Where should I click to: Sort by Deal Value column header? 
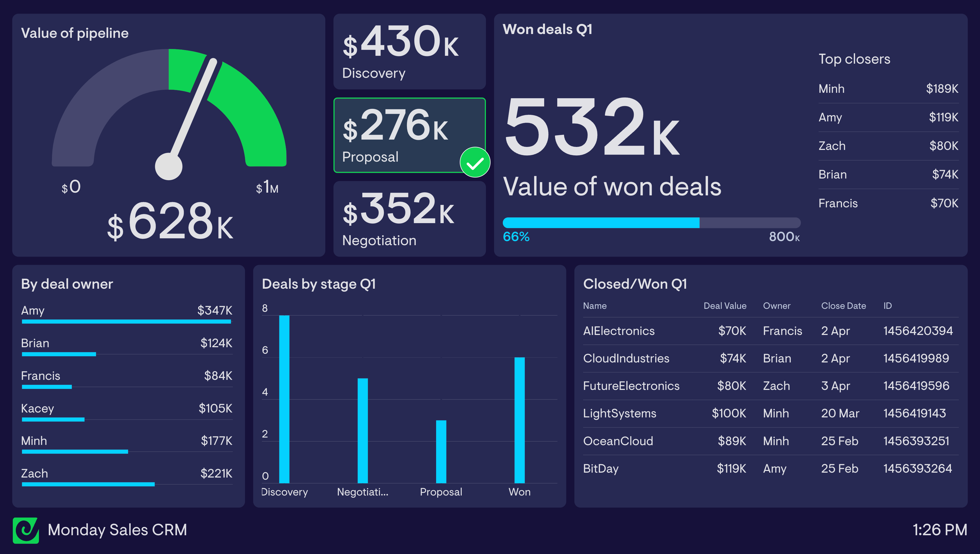725,306
